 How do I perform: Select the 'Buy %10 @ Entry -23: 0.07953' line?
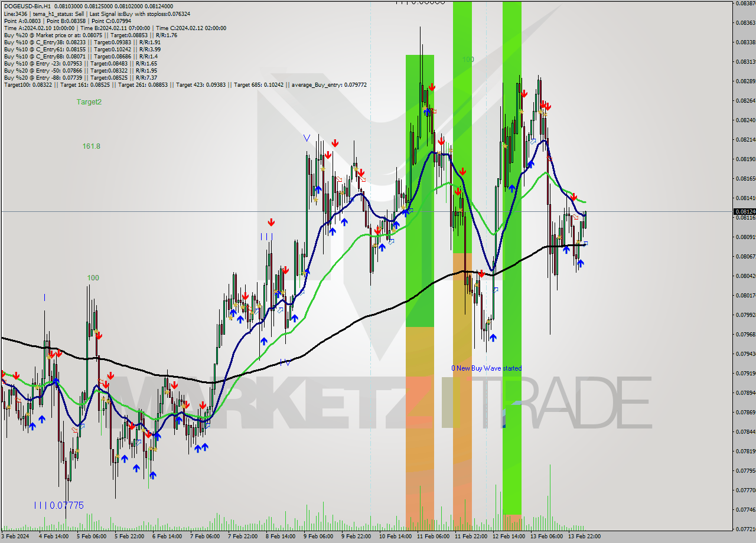pyautogui.click(x=80, y=63)
